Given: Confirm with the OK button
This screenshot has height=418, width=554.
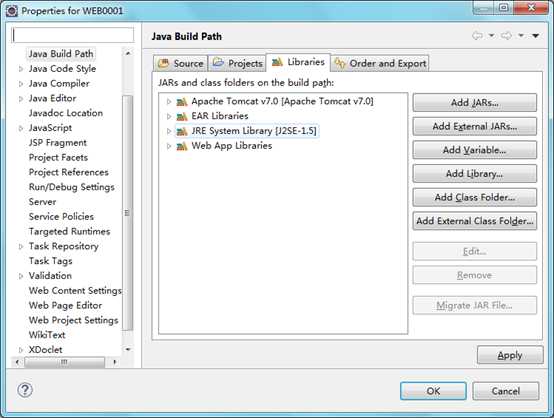Looking at the screenshot, I should (x=433, y=391).
